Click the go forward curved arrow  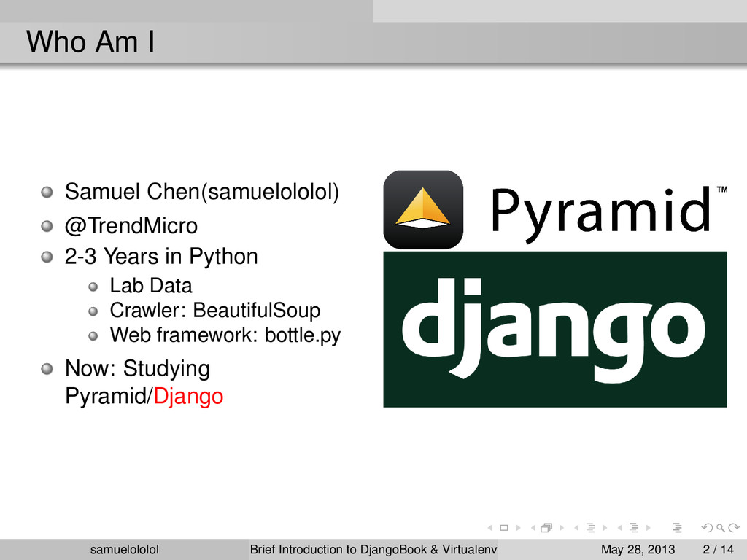734,528
